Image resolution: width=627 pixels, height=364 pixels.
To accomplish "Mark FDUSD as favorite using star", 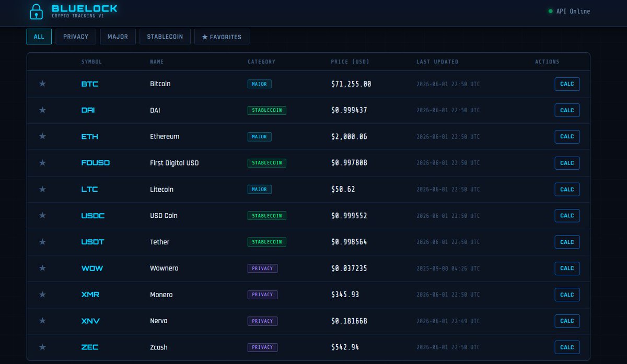I will pos(42,163).
